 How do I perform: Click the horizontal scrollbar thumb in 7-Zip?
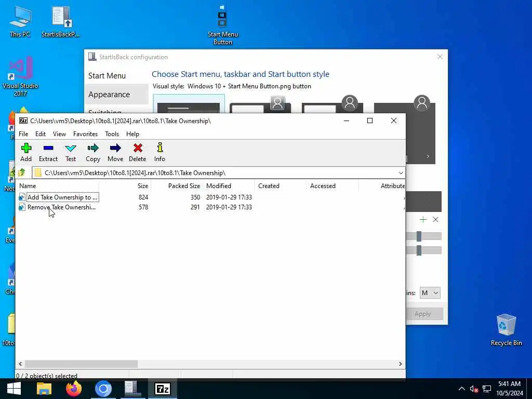(x=82, y=364)
